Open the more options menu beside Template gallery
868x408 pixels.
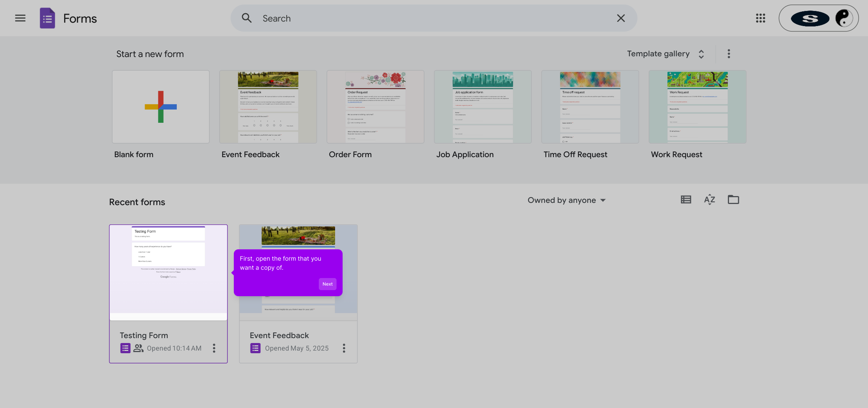(729, 54)
